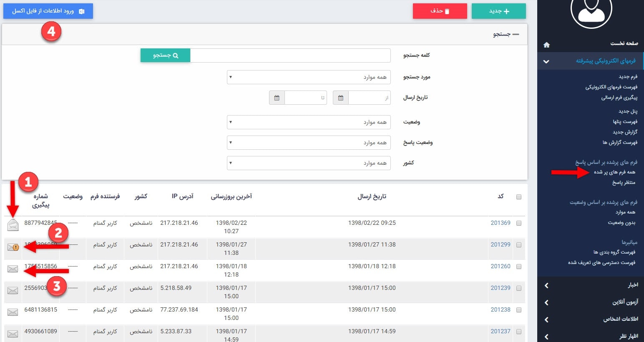Open the وضعیت پاسخ dropdown
The height and width of the screenshot is (342, 644).
point(309,143)
